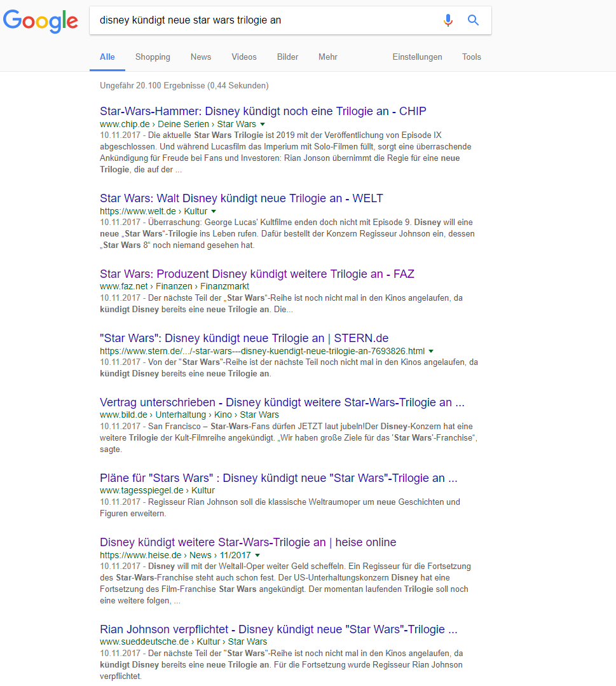Image resolution: width=616 pixels, height=686 pixels.
Task: Click the Tools button
Action: [471, 57]
